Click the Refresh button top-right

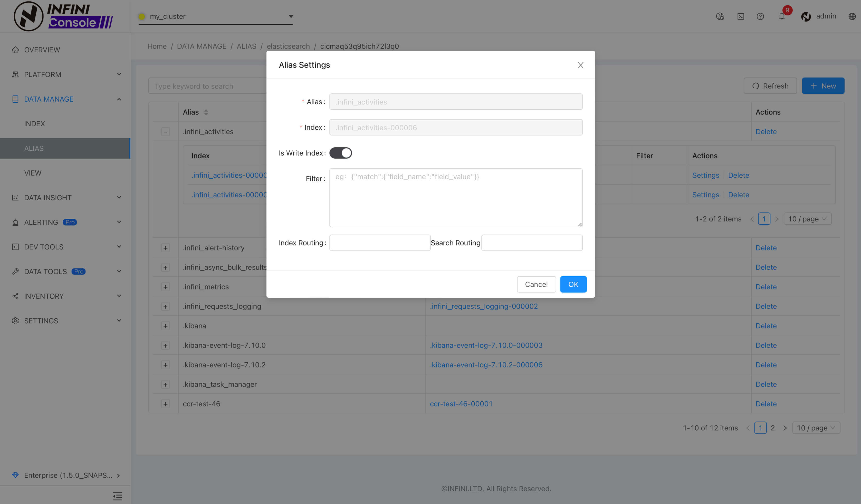pos(771,85)
